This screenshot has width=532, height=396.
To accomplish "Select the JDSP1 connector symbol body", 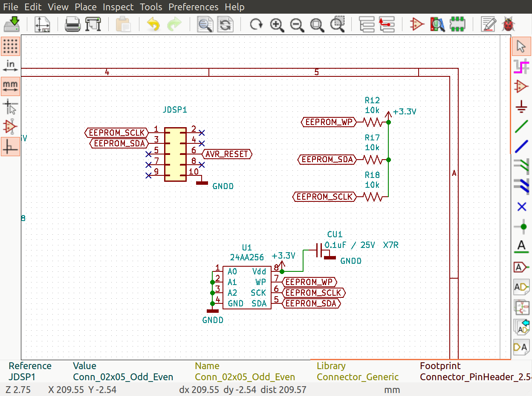I will [x=175, y=154].
